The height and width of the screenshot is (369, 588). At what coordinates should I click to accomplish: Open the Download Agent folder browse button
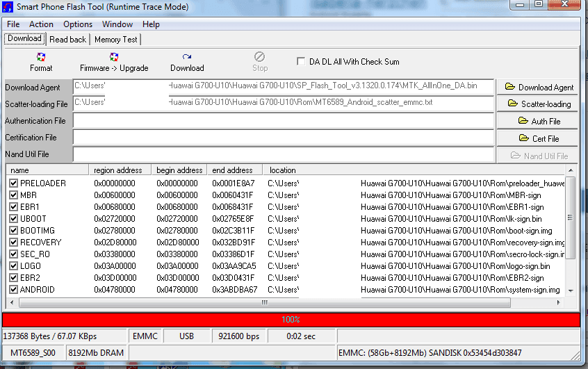(x=537, y=88)
